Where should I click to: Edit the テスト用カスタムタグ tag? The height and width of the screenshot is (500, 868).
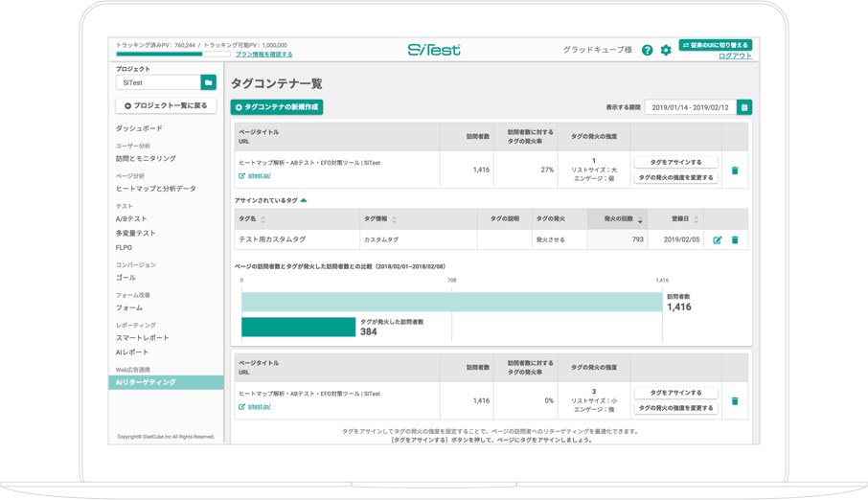pyautogui.click(x=718, y=239)
